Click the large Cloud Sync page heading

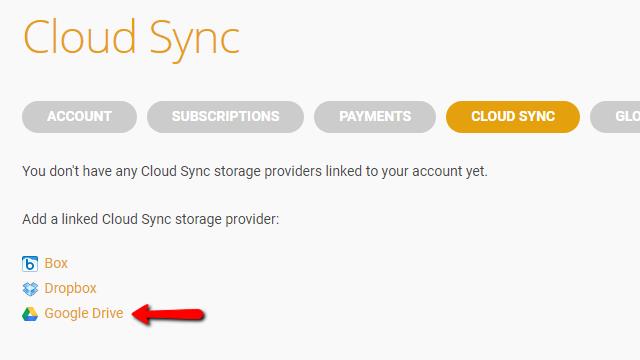131,39
